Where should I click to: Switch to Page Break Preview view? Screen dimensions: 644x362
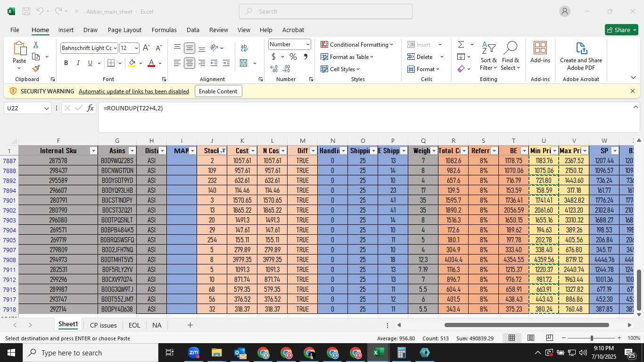[549, 338]
